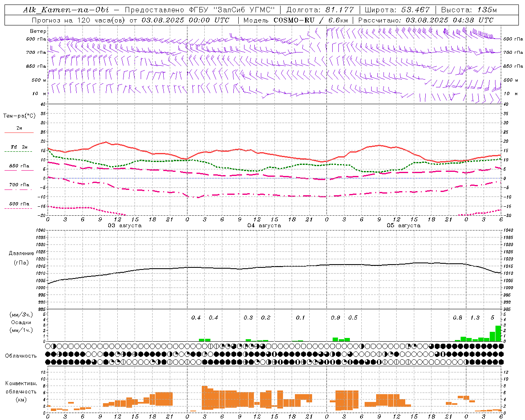Image resolution: width=525 pixels, height=420 pixels.
Task: Click the Облачность panel label
Action: click(x=21, y=356)
